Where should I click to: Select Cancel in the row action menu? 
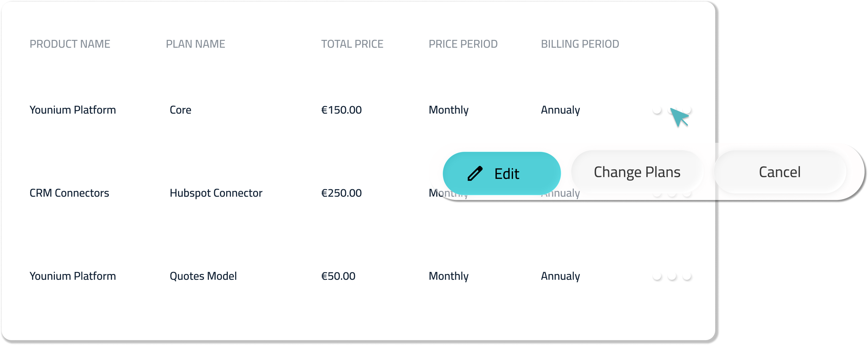point(779,172)
